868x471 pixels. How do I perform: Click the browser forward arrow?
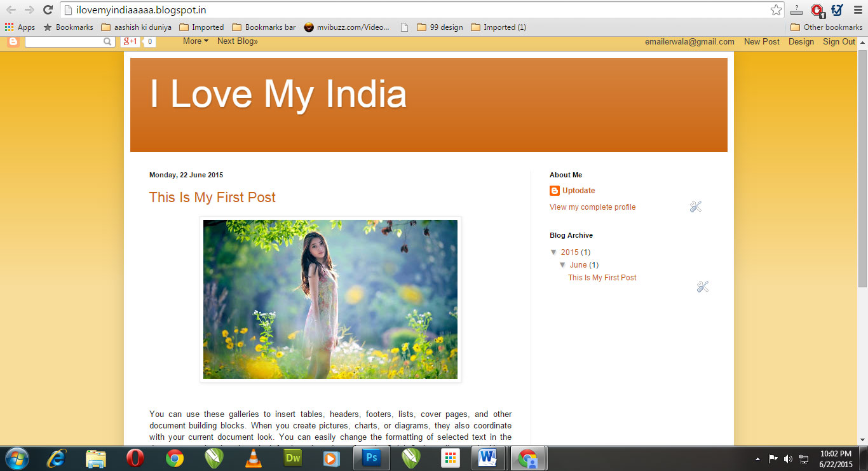pyautogui.click(x=29, y=10)
